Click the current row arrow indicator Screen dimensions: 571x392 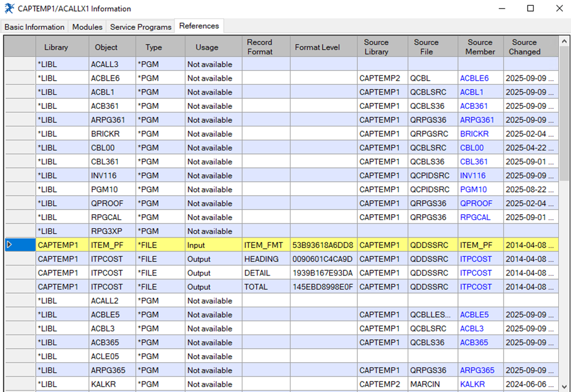click(9, 245)
